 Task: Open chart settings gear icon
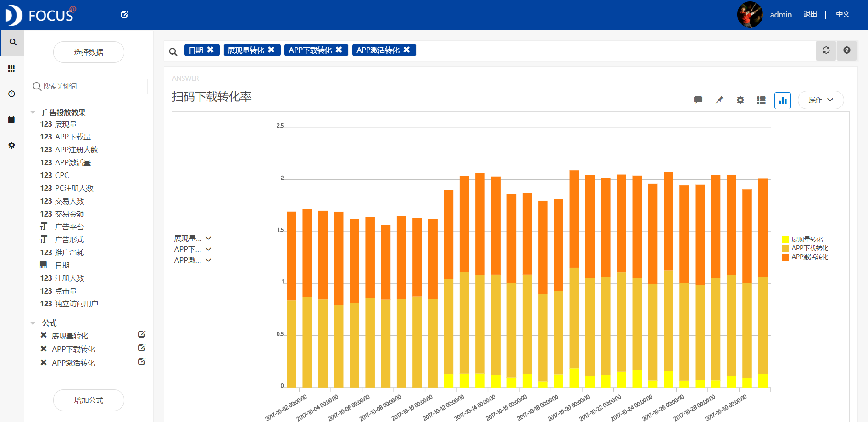pos(740,100)
